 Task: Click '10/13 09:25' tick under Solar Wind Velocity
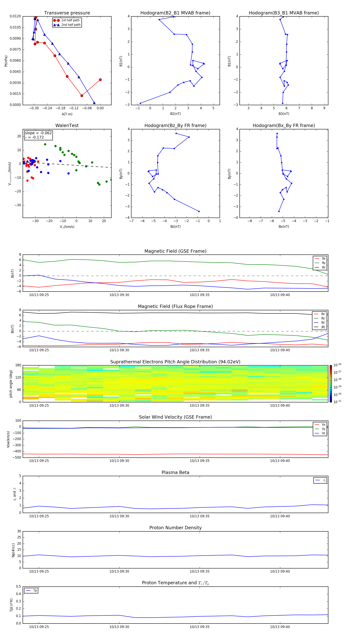coord(39,461)
